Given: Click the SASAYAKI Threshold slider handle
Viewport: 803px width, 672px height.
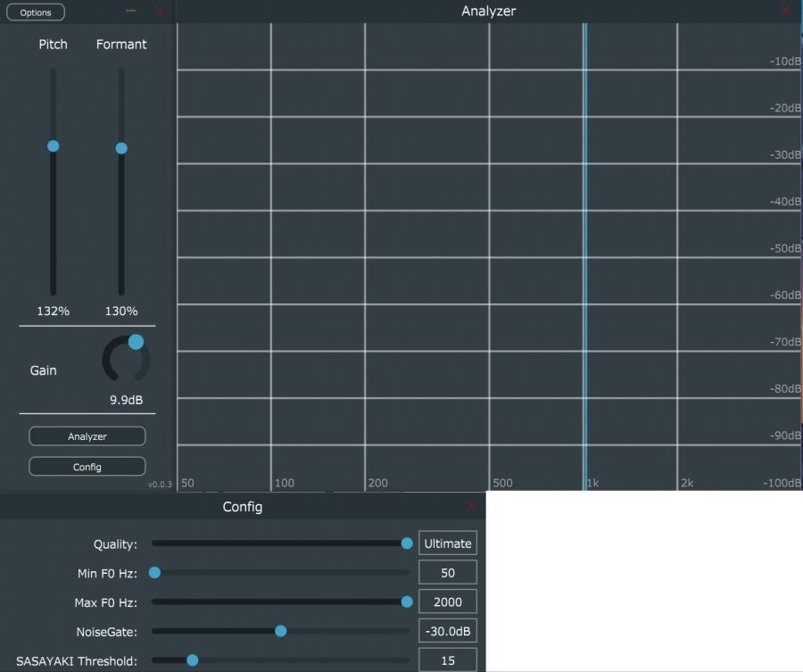Looking at the screenshot, I should click(193, 660).
